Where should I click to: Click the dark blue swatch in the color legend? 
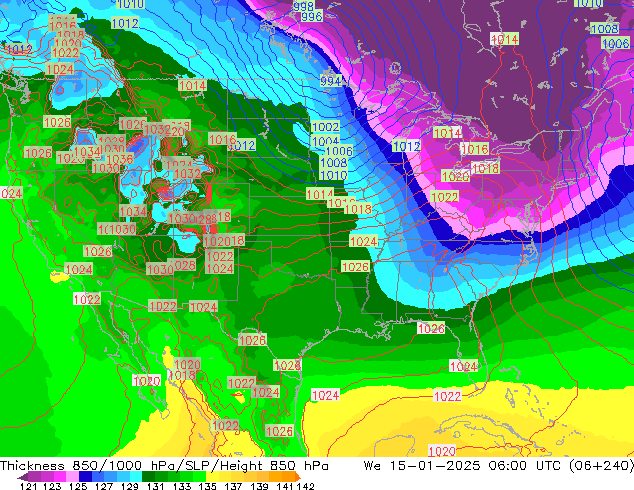point(85,476)
